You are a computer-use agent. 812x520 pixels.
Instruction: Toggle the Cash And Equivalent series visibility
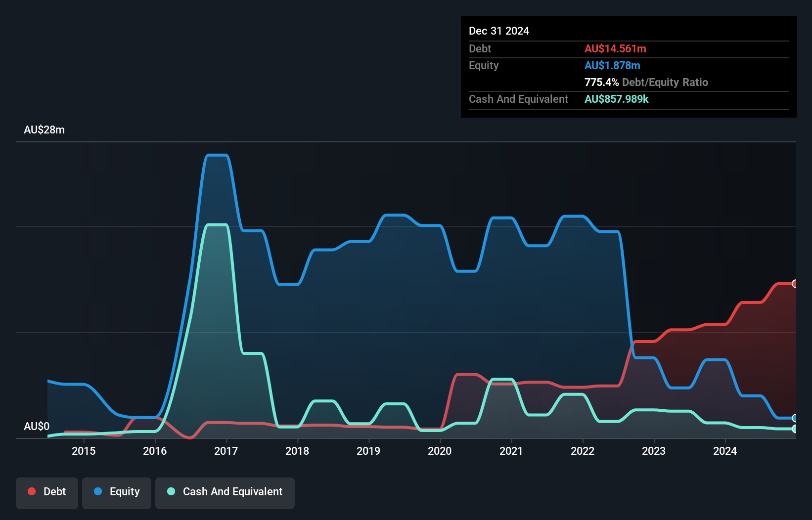point(225,492)
